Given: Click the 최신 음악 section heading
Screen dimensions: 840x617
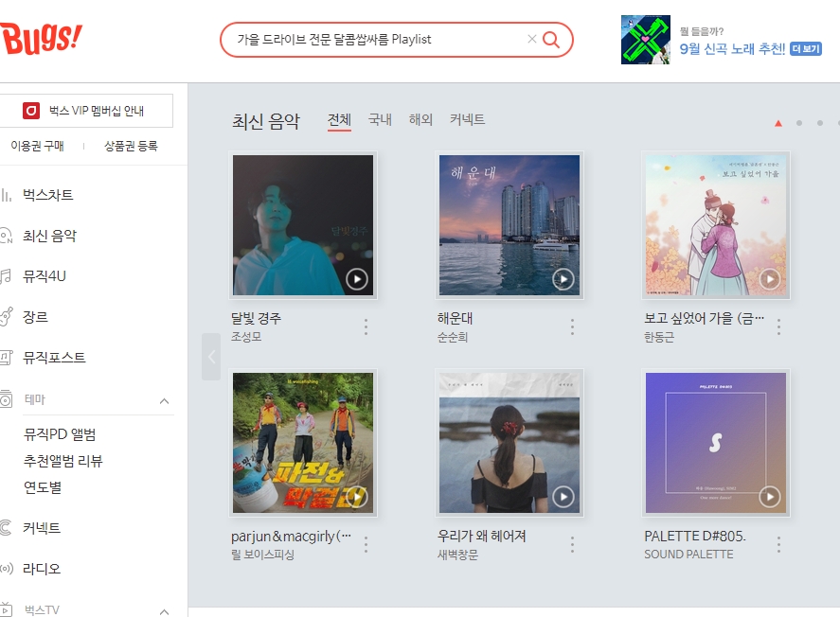Looking at the screenshot, I should pos(266,121).
